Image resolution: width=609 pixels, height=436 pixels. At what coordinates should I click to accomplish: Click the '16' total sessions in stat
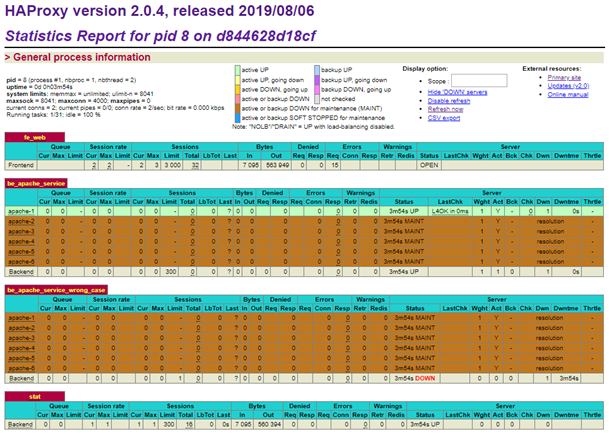pos(189,424)
